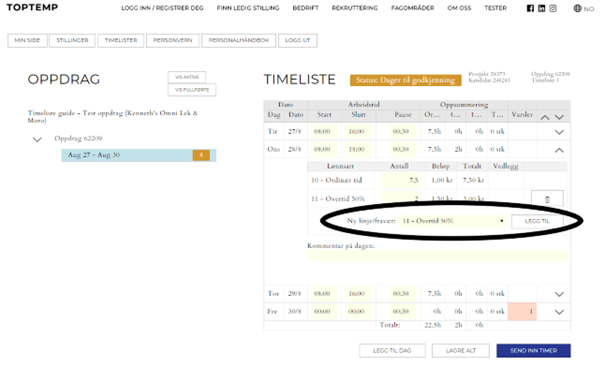This screenshot has height=381, width=605.
Task: Click the Tor 29/8 Pause field
Action: point(402,294)
